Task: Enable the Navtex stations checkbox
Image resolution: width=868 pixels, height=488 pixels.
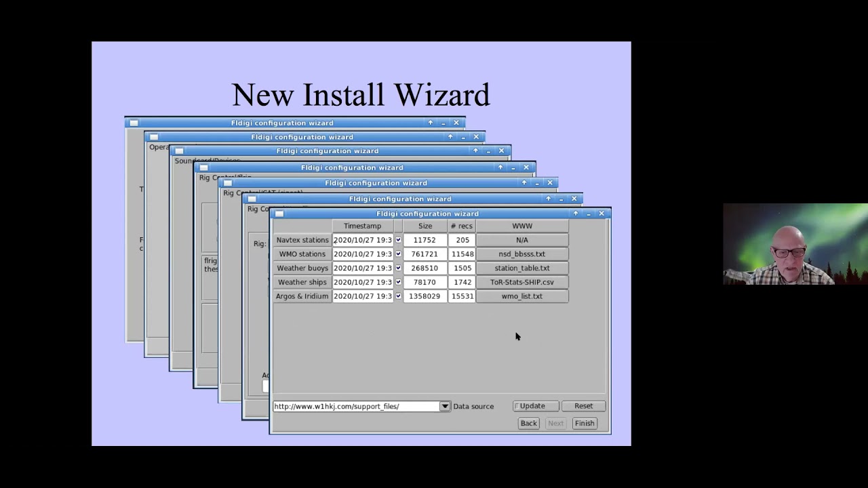Action: [x=398, y=240]
